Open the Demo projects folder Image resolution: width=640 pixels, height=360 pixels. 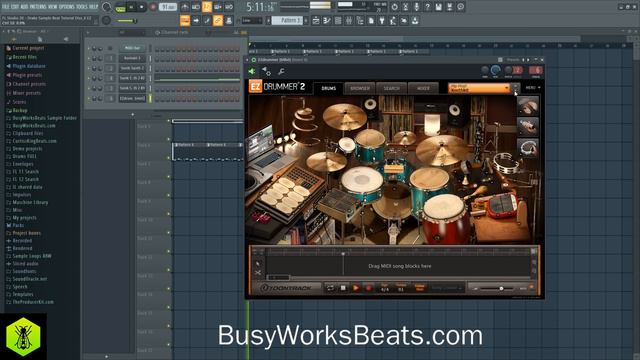[x=27, y=149]
